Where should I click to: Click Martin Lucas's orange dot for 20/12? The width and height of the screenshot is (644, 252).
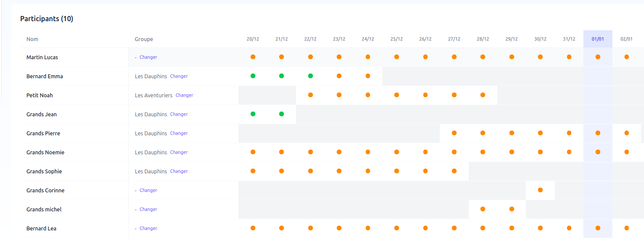[253, 57]
